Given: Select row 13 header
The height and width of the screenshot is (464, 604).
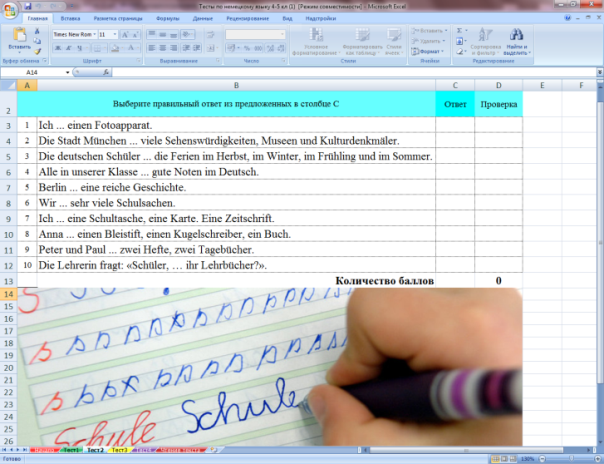Looking at the screenshot, I should coord(8,281).
